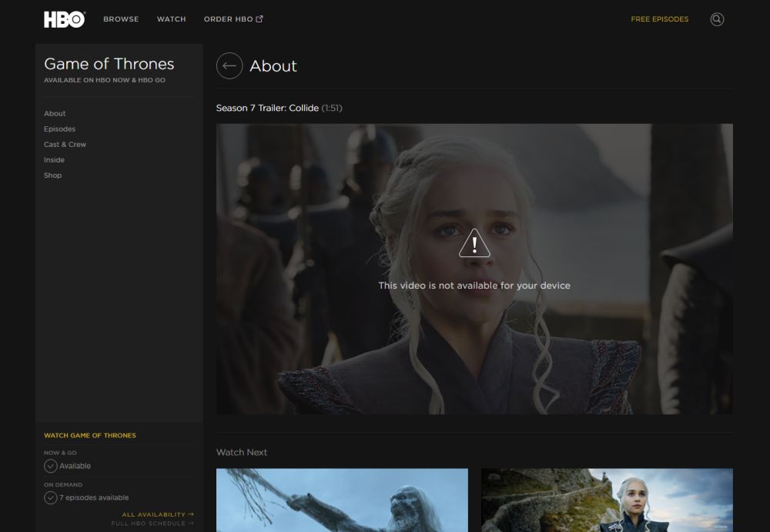
Task: Select Episodes in the sidebar
Action: 59,129
